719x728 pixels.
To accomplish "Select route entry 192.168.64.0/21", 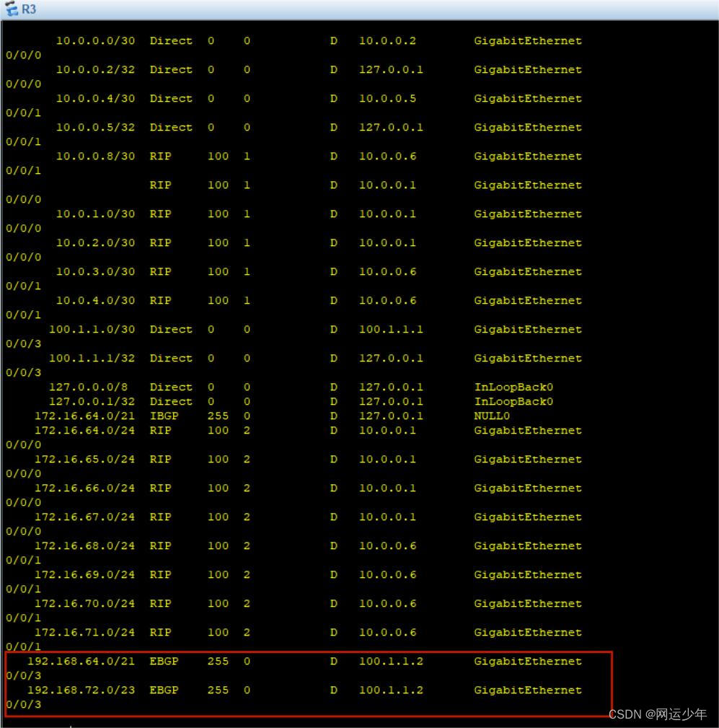I will click(x=81, y=661).
